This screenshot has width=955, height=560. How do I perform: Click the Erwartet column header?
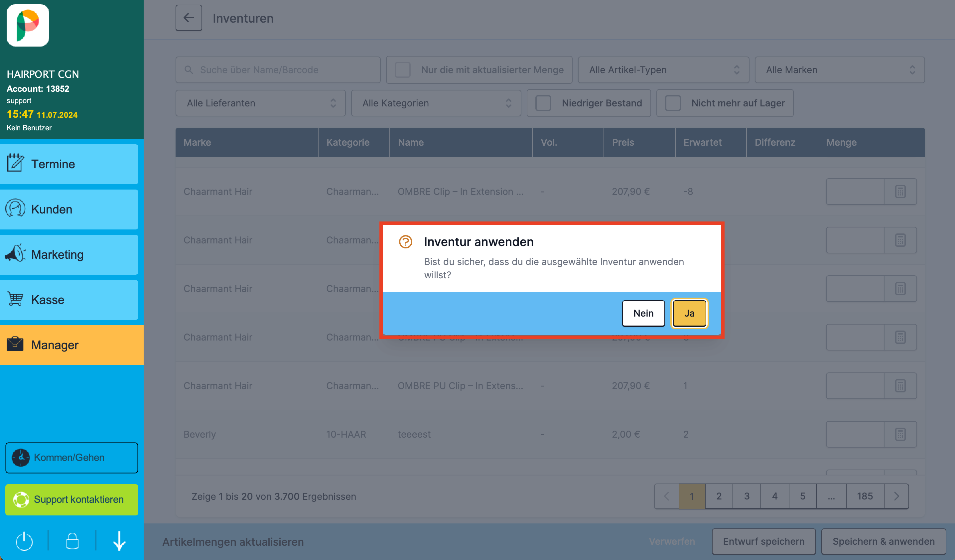click(711, 142)
